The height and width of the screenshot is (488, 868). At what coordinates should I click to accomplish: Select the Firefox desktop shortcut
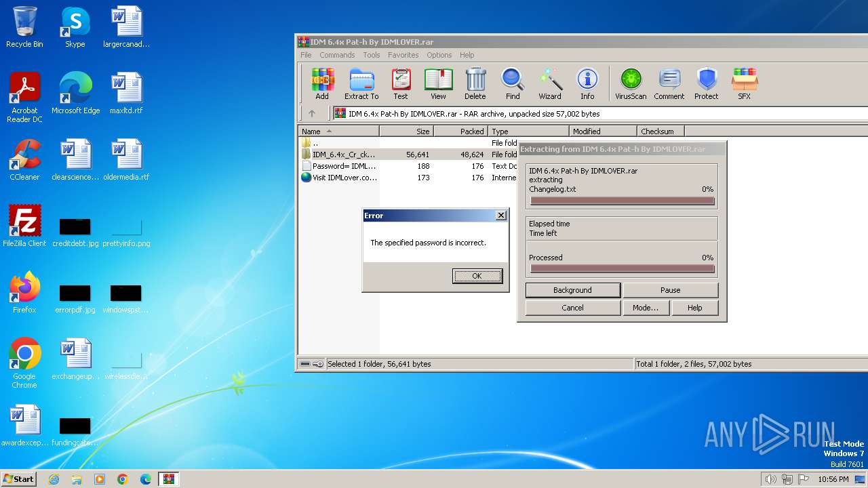24,293
